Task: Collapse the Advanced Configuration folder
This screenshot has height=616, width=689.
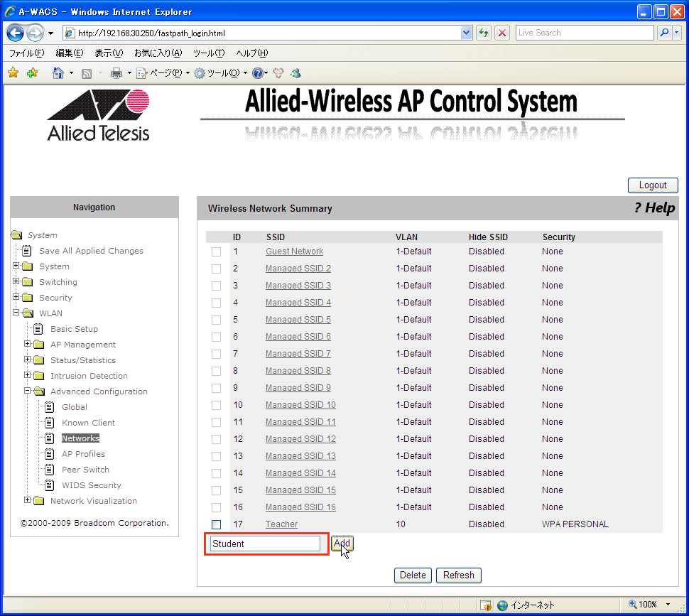Action: [x=27, y=391]
